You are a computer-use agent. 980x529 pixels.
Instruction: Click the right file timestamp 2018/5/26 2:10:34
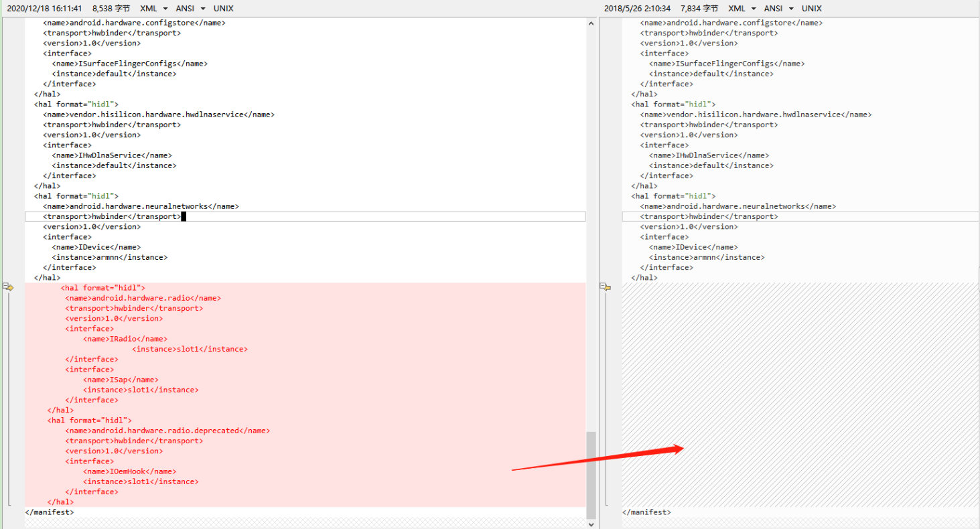click(x=637, y=8)
